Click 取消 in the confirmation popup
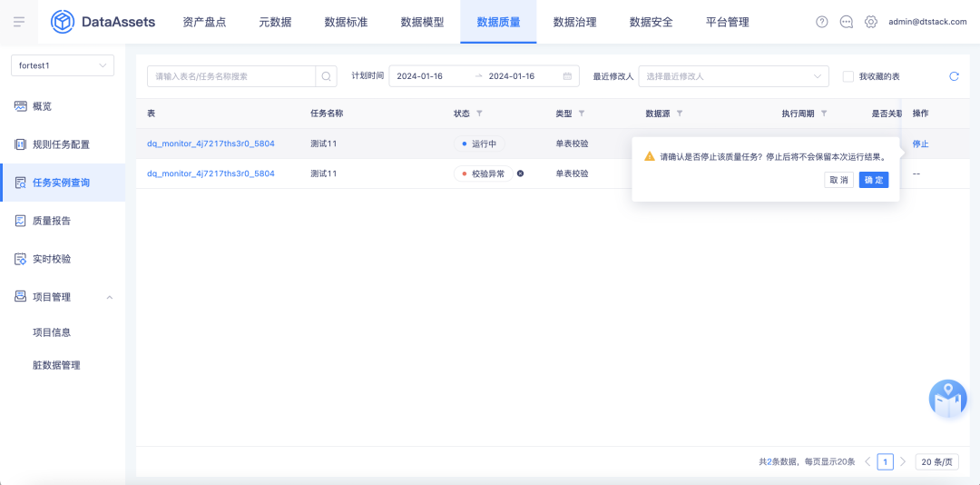 (838, 180)
